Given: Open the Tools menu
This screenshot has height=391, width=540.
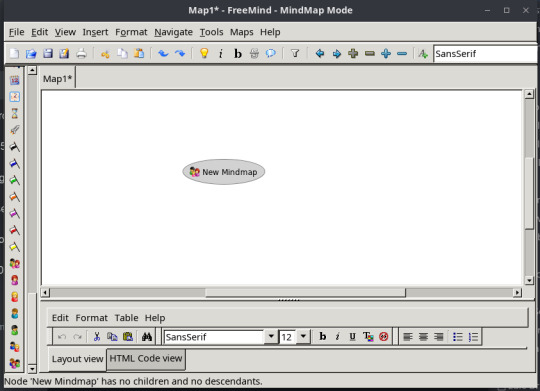Looking at the screenshot, I should tap(211, 32).
